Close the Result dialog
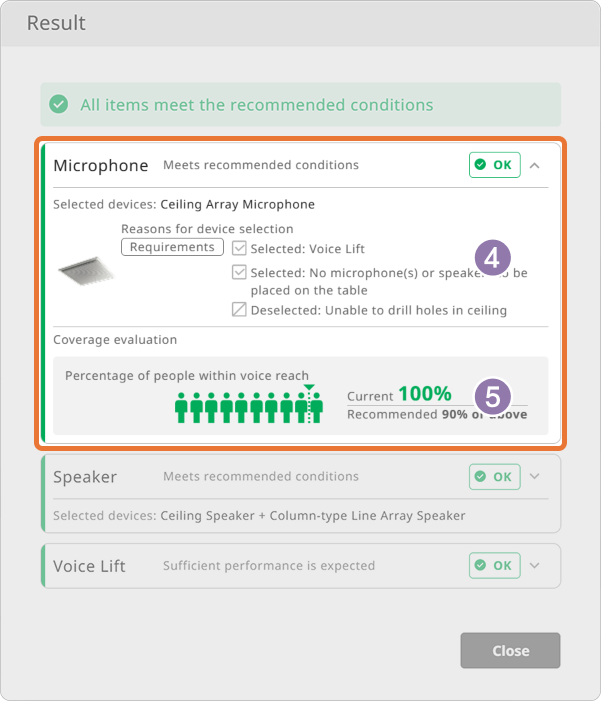The width and height of the screenshot is (601, 701). click(510, 650)
